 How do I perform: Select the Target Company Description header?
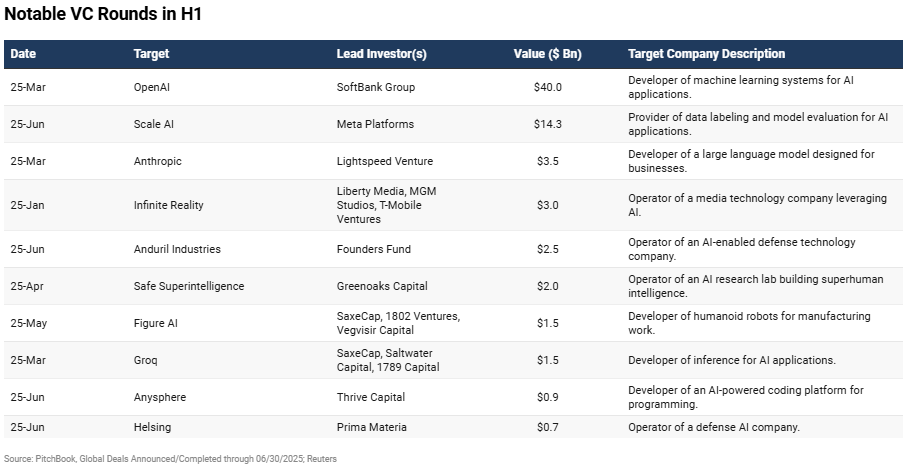[706, 54]
